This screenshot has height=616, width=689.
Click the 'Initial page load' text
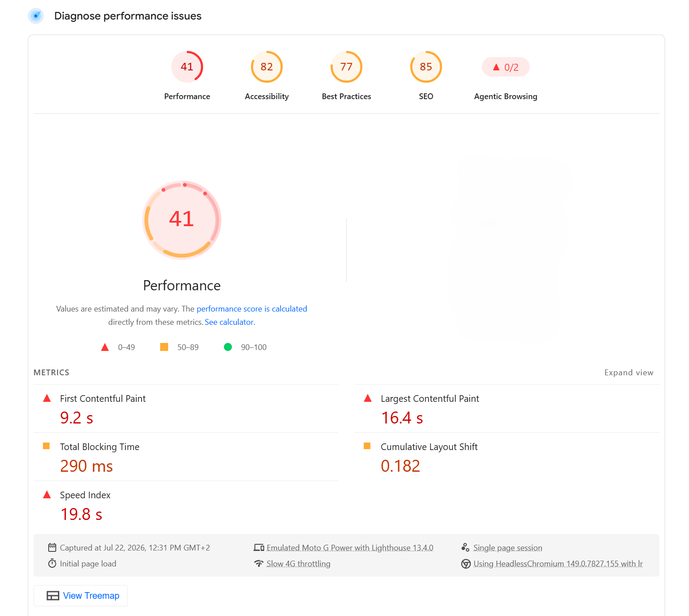pos(88,564)
